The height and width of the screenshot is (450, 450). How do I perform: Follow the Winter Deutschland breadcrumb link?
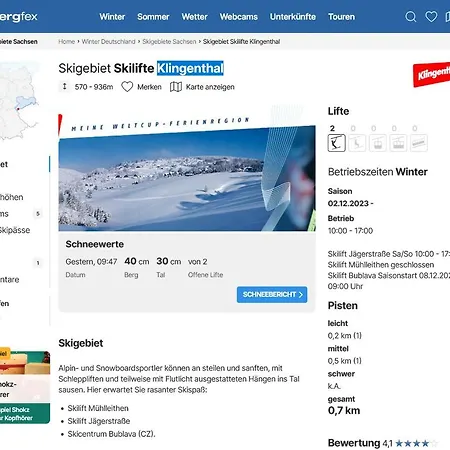[x=108, y=42]
